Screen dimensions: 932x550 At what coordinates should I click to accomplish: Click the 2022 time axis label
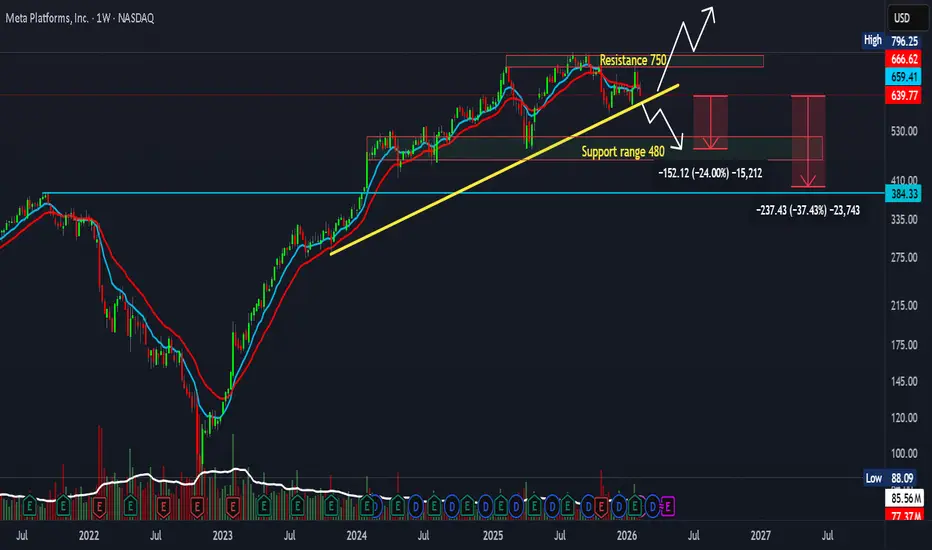pos(89,536)
